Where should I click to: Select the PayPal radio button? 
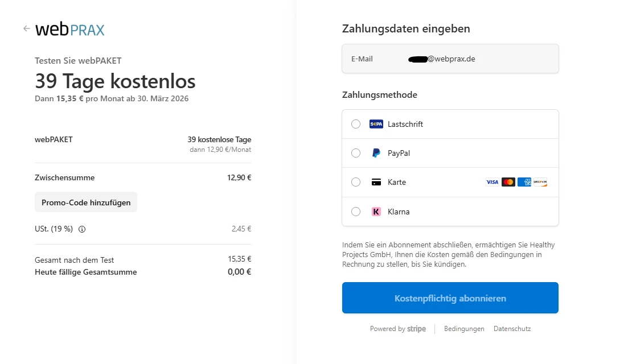pyautogui.click(x=356, y=153)
